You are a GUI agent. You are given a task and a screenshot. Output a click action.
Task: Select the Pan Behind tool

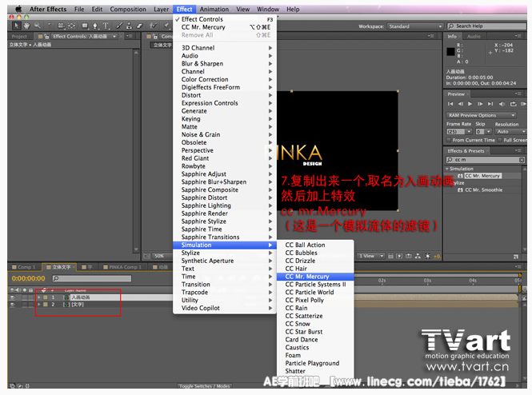click(x=71, y=26)
